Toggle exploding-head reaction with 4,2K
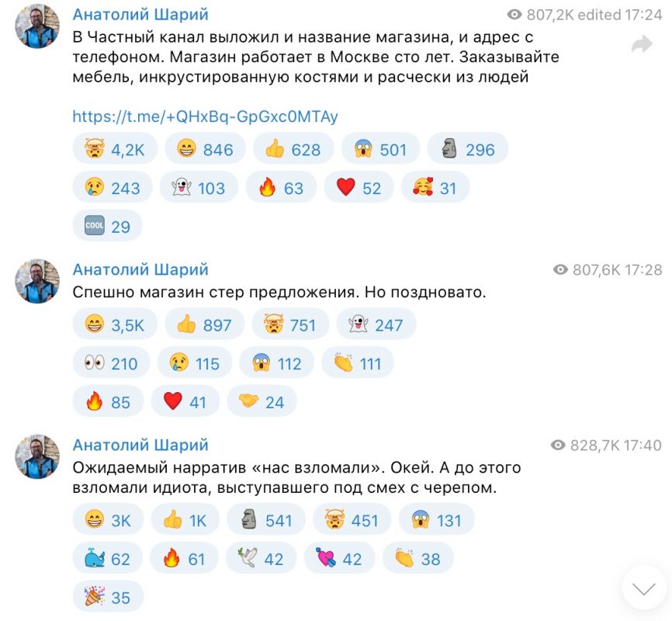The image size is (672, 621). 115,149
